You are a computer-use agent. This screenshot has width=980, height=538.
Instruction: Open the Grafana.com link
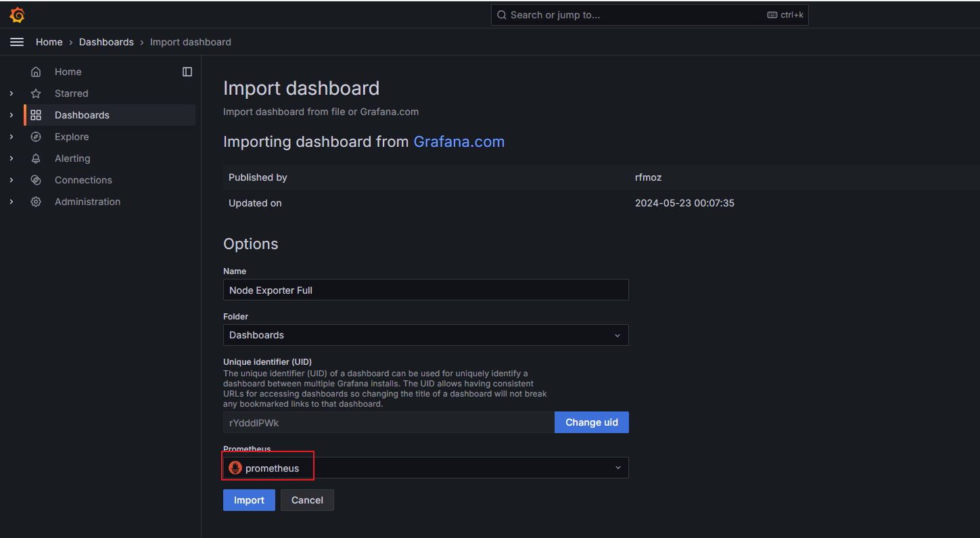click(x=459, y=141)
